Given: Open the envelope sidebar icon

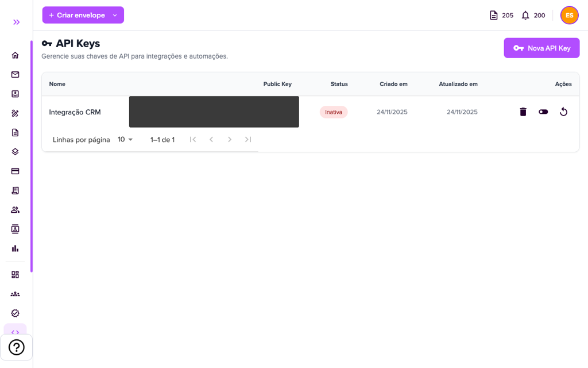Looking at the screenshot, I should [15, 74].
